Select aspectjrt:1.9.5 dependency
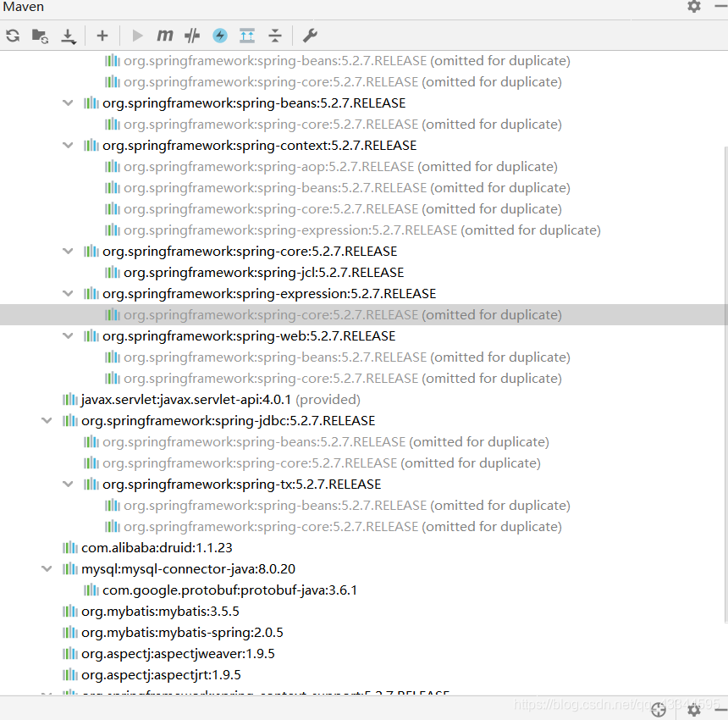Screen dimensions: 728x720 tap(161, 675)
